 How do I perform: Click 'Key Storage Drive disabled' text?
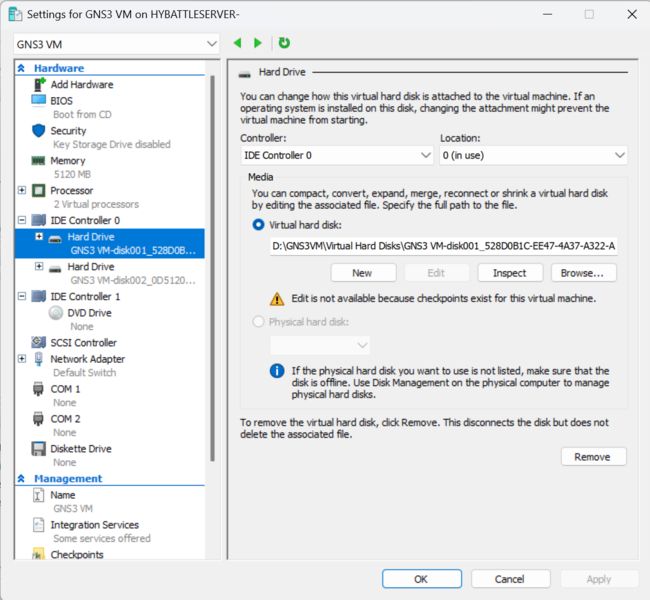point(112,144)
